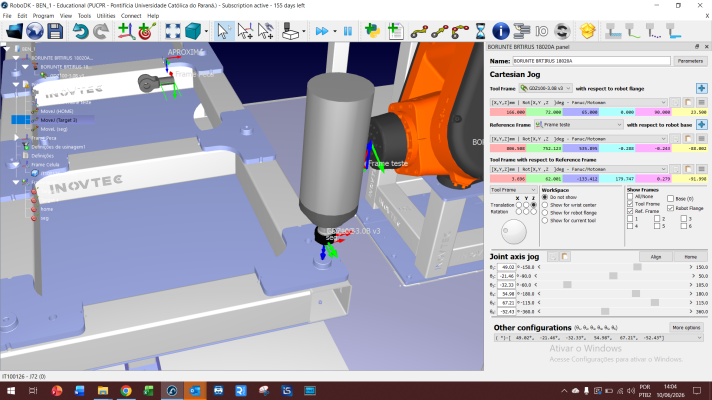Uncheck the Robot Flange checkbox
Viewport: 712px width, 400px height.
[x=670, y=208]
